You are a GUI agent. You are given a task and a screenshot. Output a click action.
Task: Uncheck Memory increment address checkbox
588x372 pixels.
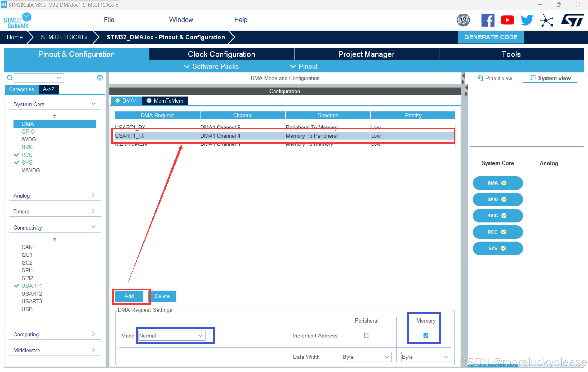coord(426,336)
